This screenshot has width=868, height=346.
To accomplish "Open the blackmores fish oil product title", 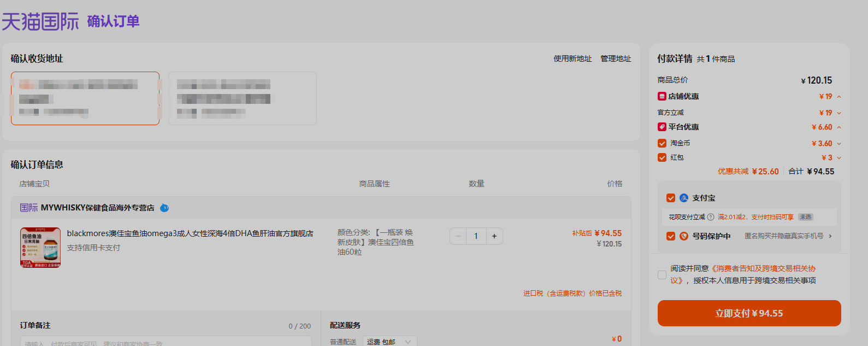I will pyautogui.click(x=190, y=233).
